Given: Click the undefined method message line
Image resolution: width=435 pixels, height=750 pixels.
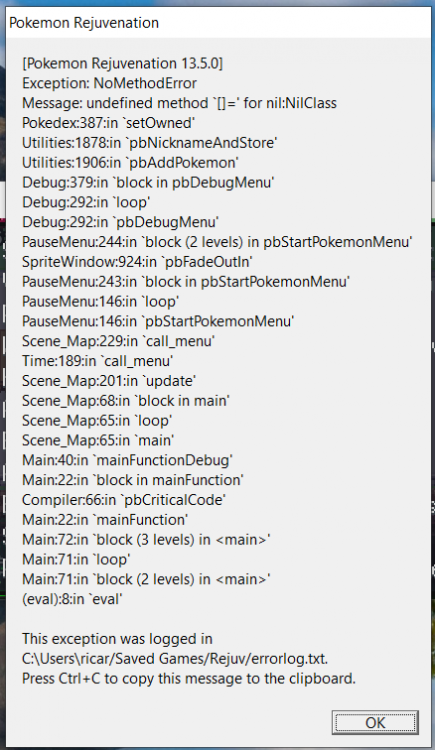Looking at the screenshot, I should click(x=179, y=103).
